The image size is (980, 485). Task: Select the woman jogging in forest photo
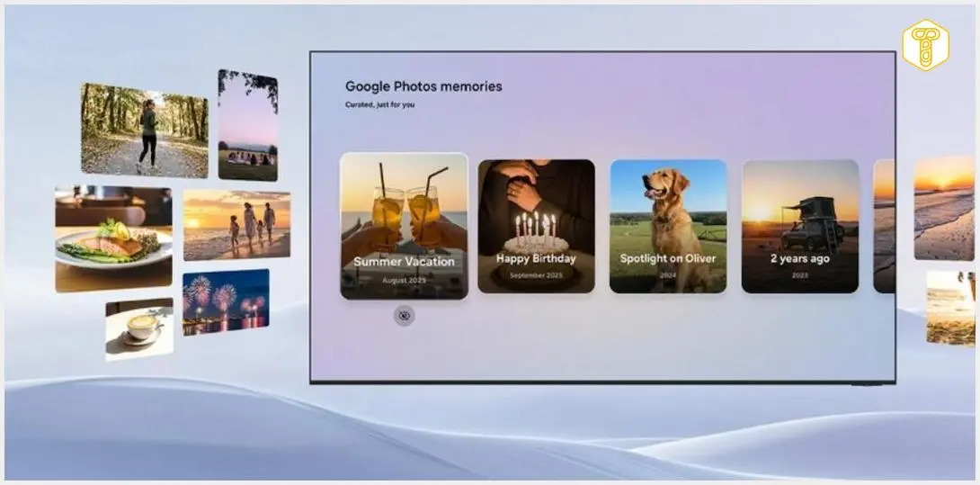(x=145, y=130)
